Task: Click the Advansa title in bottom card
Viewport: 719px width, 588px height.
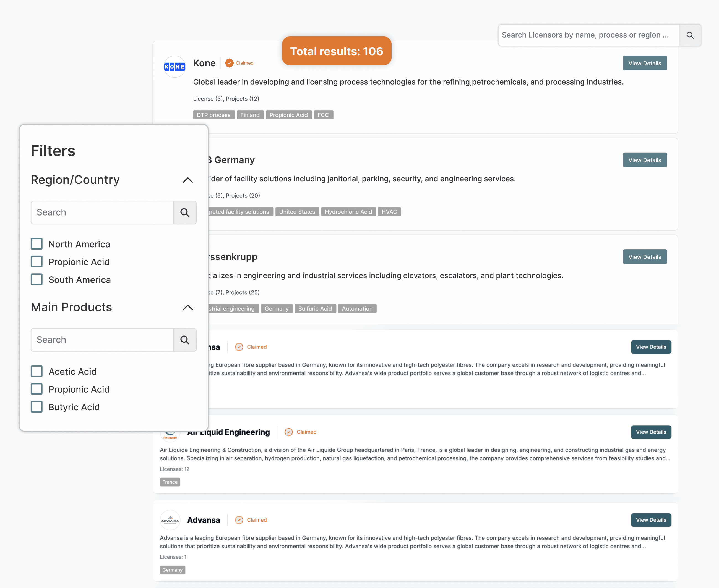Action: click(204, 520)
